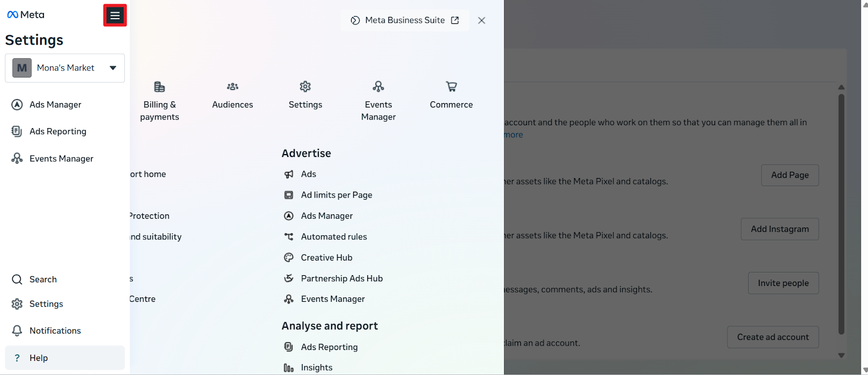Click the inner panel scrollbar down arrow
The image size is (868, 375).
coord(841,355)
